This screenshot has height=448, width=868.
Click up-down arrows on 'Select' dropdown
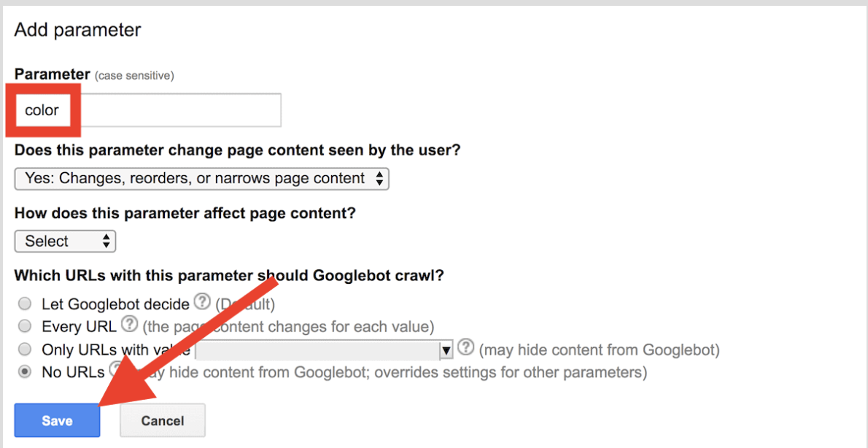[x=106, y=242]
